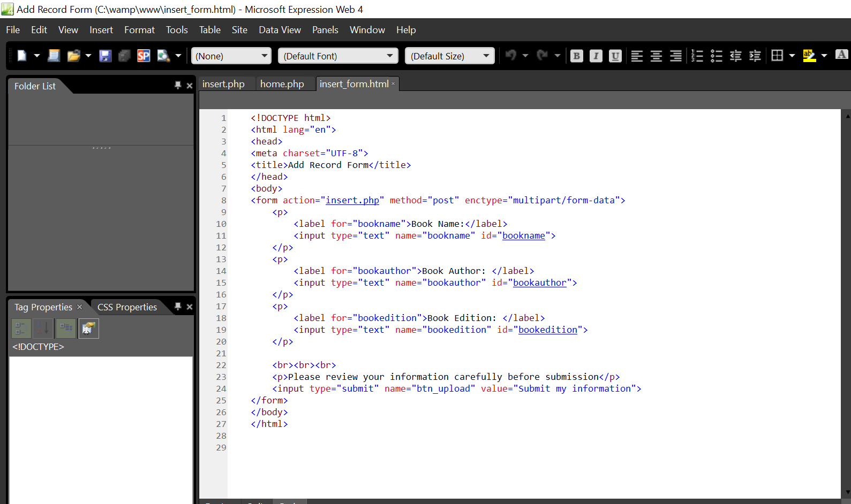Close the insert_form.html tab

pos(393,83)
